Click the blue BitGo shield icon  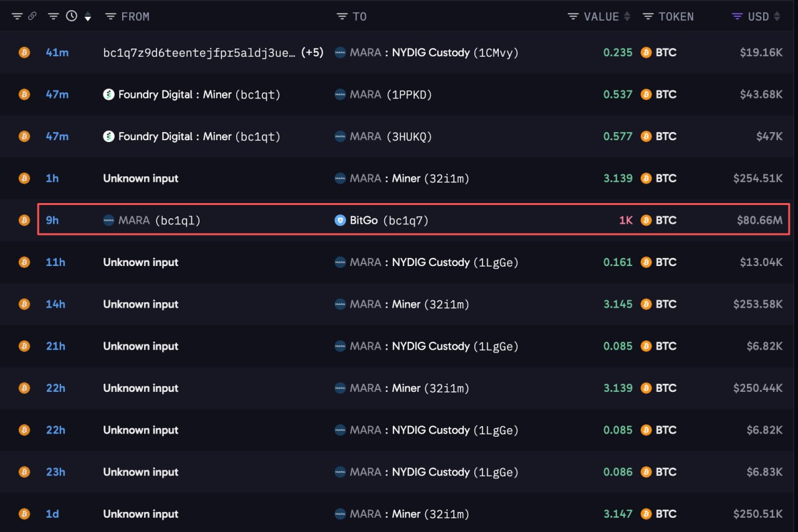340,220
